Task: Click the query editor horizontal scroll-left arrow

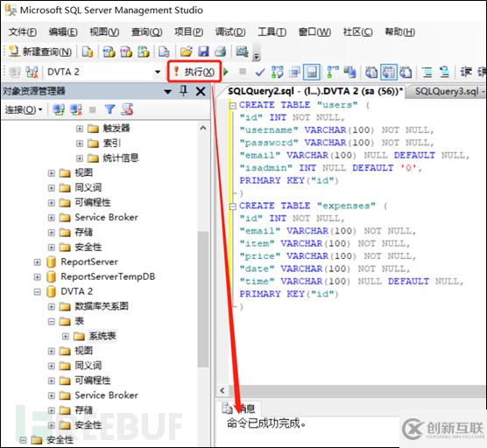Action: [222, 390]
